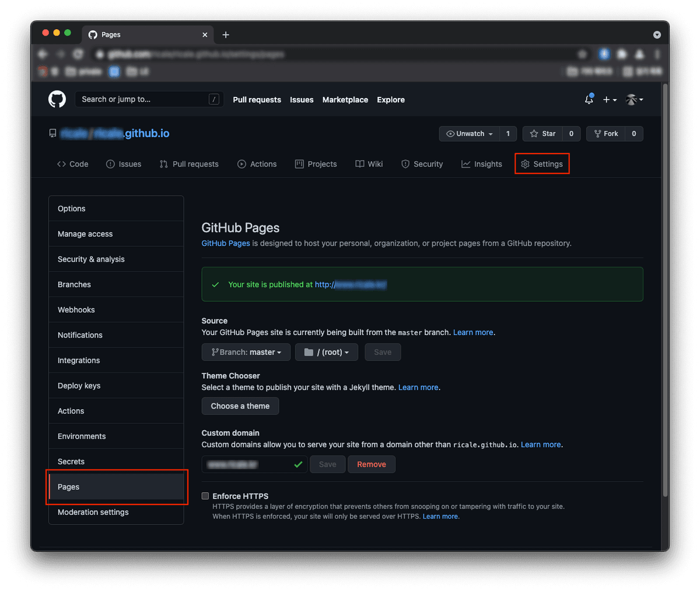700x592 pixels.
Task: Close the Pages browser tab
Action: coord(205,35)
